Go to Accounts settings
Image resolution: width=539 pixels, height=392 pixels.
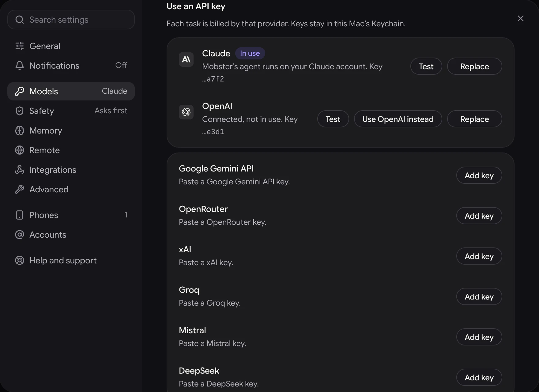(71, 235)
